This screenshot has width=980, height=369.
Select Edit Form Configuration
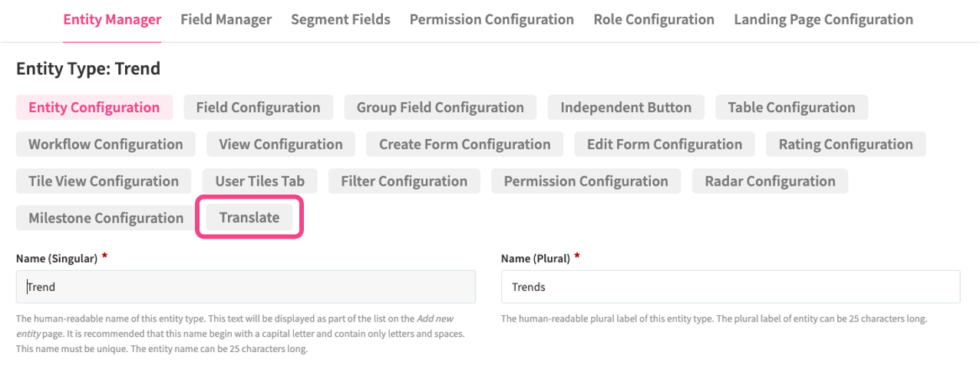(664, 144)
